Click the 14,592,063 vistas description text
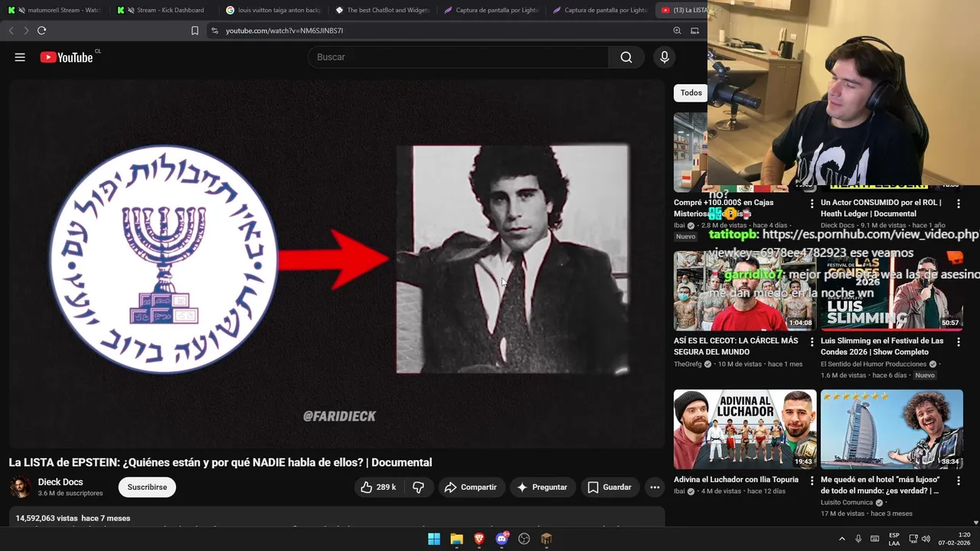The image size is (980, 551). pos(73,518)
